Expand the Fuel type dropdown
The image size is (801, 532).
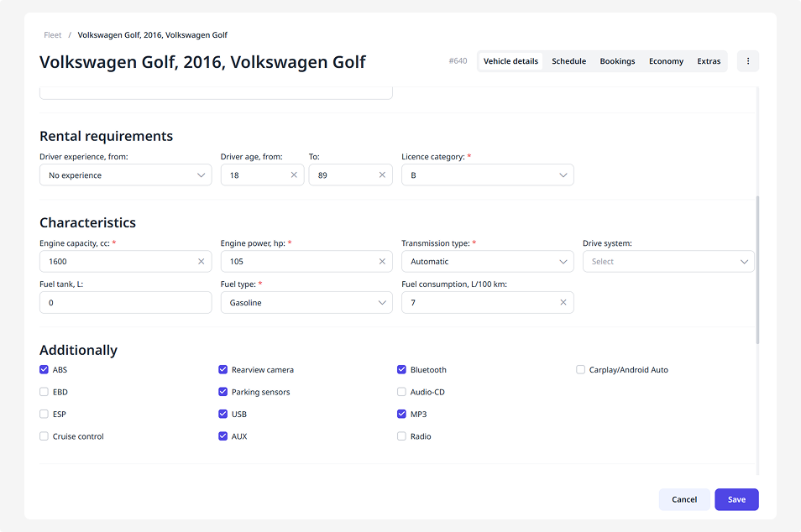(306, 303)
